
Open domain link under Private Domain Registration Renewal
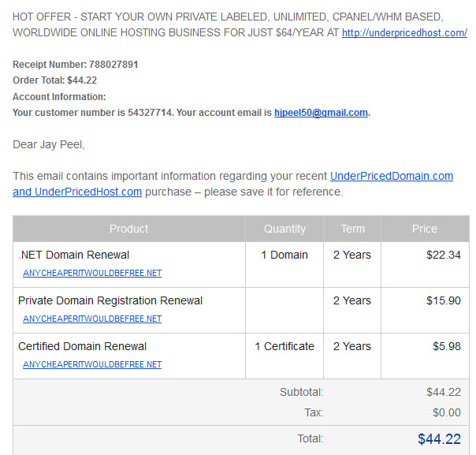click(92, 319)
